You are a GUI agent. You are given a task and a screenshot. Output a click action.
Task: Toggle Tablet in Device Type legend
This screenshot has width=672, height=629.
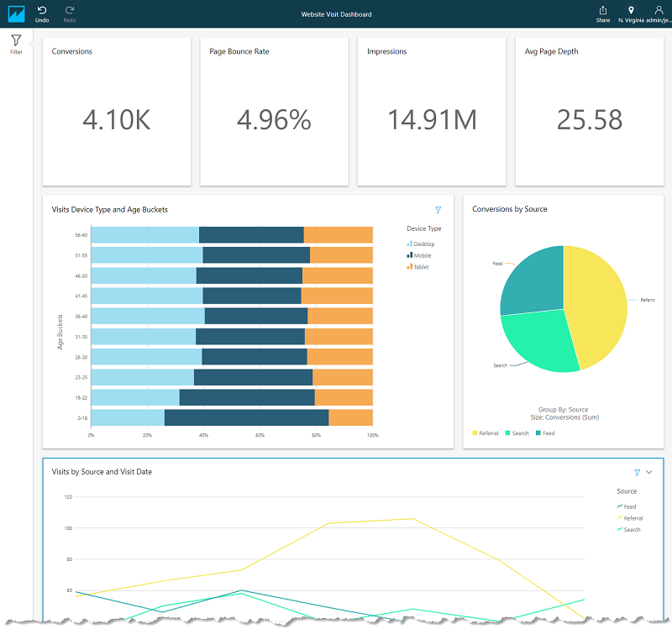point(421,267)
